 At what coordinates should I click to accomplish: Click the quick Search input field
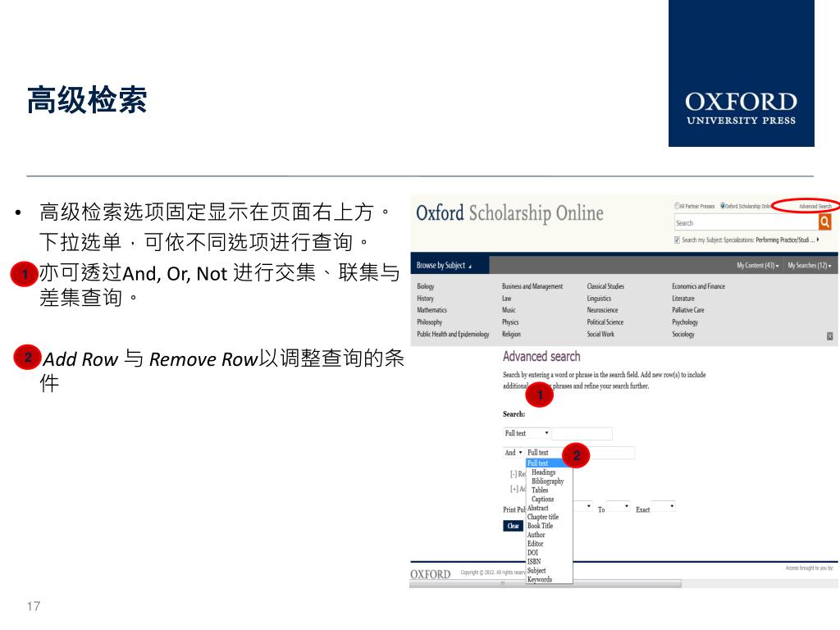click(746, 222)
